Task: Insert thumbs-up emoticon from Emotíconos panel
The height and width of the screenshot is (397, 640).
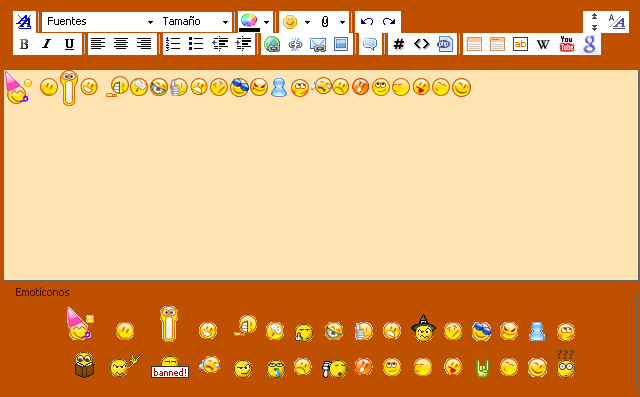Action: pyautogui.click(x=363, y=331)
